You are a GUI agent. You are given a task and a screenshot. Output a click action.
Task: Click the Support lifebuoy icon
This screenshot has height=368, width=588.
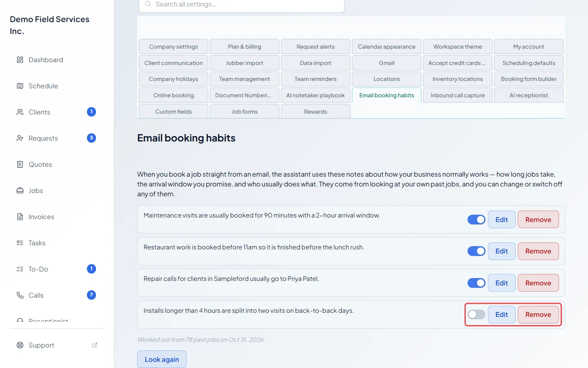click(x=20, y=345)
